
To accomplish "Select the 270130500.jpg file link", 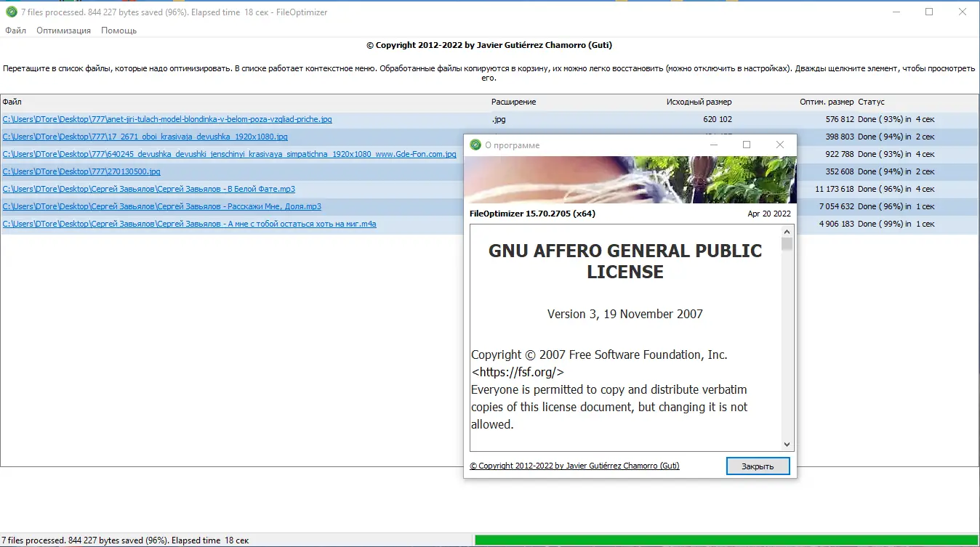I will [81, 171].
